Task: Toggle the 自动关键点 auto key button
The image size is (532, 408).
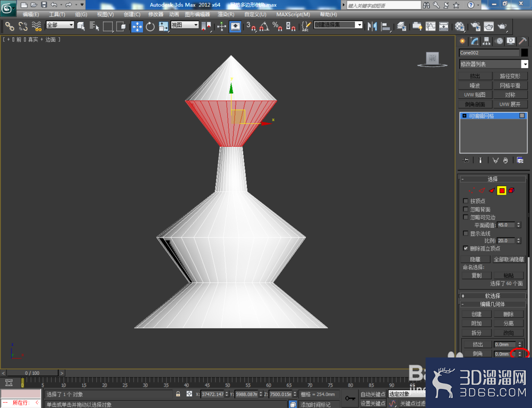Action: pos(373,394)
